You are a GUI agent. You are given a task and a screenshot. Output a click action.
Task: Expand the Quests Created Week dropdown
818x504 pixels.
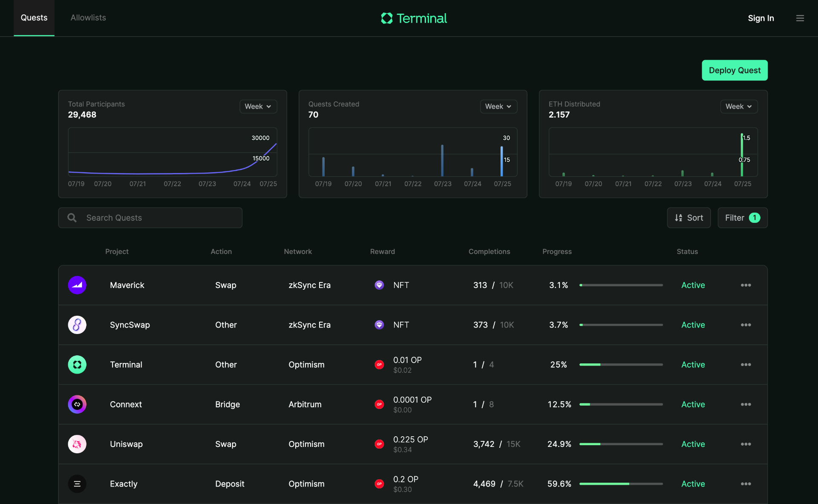coord(498,106)
